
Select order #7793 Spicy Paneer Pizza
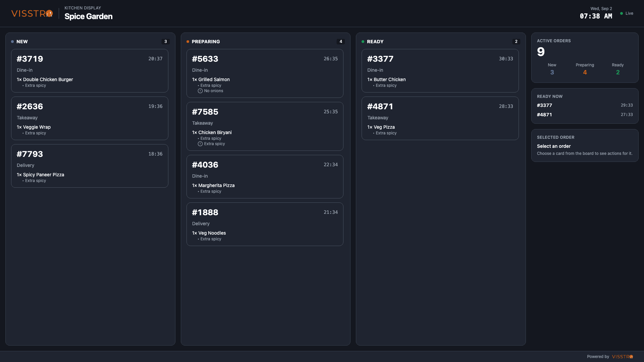[90, 166]
